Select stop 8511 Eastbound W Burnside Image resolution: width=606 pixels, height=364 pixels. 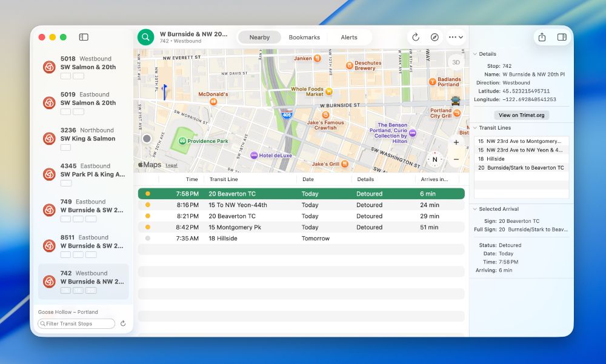(84, 246)
